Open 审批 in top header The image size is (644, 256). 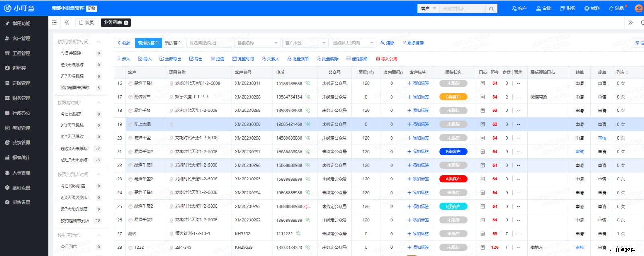click(544, 8)
